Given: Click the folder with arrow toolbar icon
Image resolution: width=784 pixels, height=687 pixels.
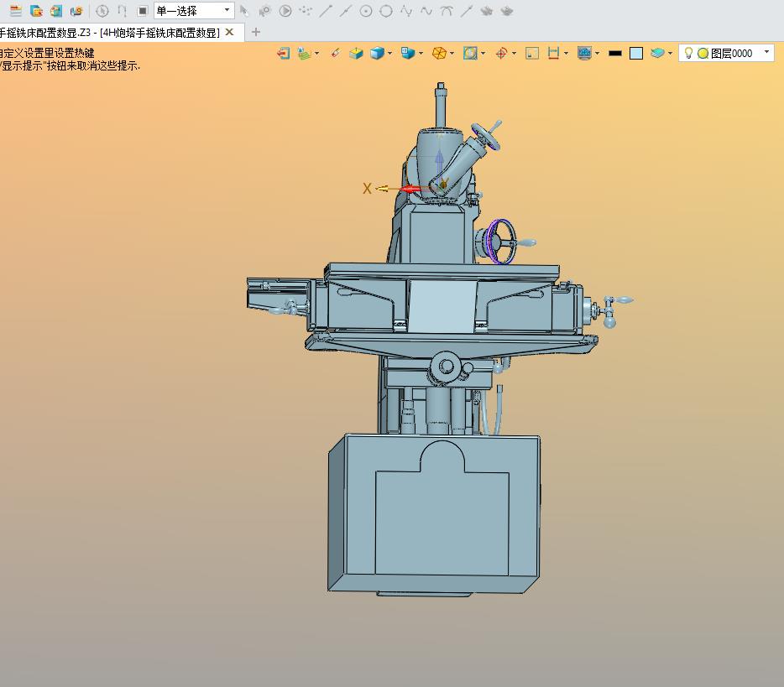Looking at the screenshot, I should tap(36, 11).
